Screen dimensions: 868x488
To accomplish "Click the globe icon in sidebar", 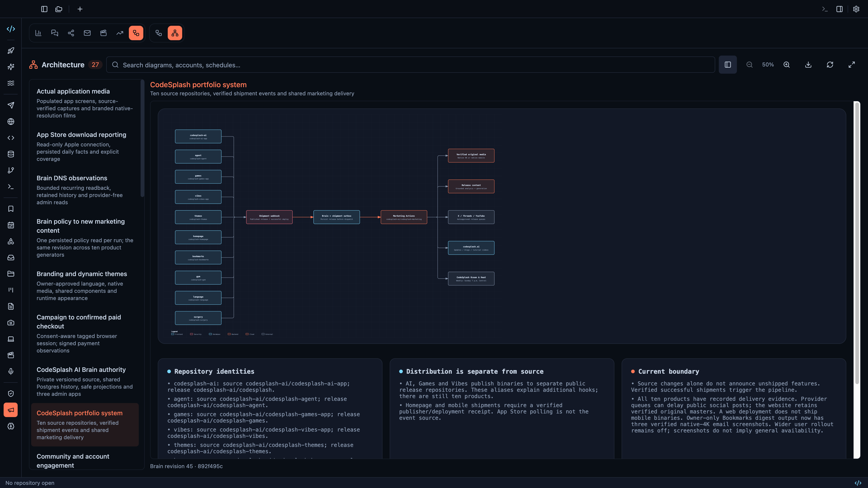I will tap(11, 122).
